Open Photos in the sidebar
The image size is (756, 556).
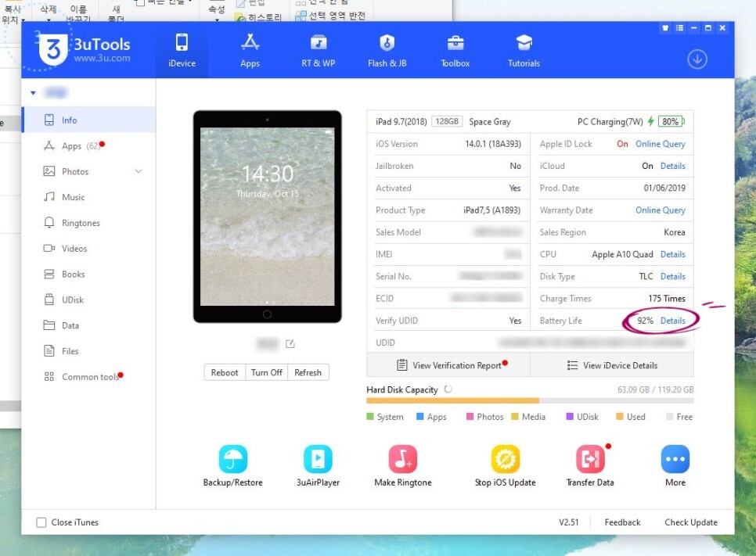[x=89, y=171]
